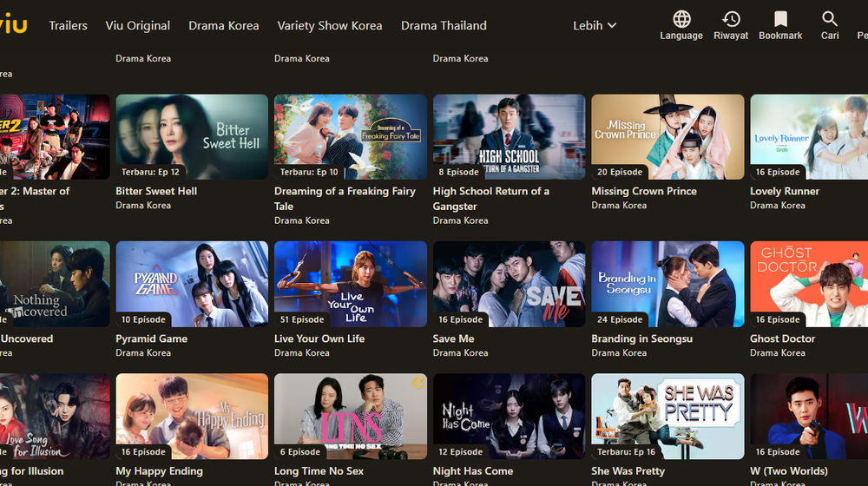Select the Drama Thailand menu
Viewport: 868px width, 486px height.
point(444,25)
